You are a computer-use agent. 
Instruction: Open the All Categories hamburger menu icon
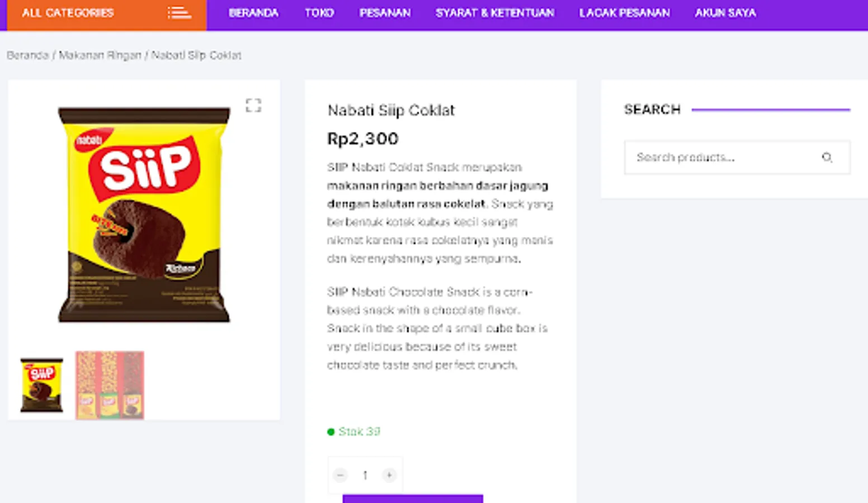click(179, 13)
